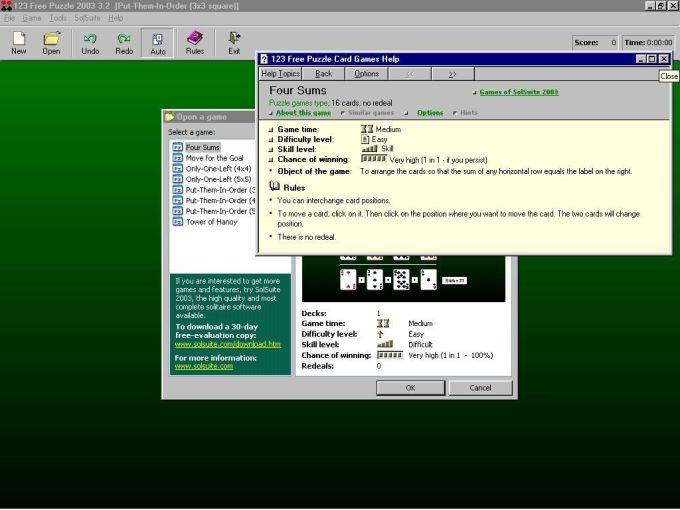Image resolution: width=680 pixels, height=510 pixels.
Task: Click the Four Sums list item icon
Action: (177, 147)
